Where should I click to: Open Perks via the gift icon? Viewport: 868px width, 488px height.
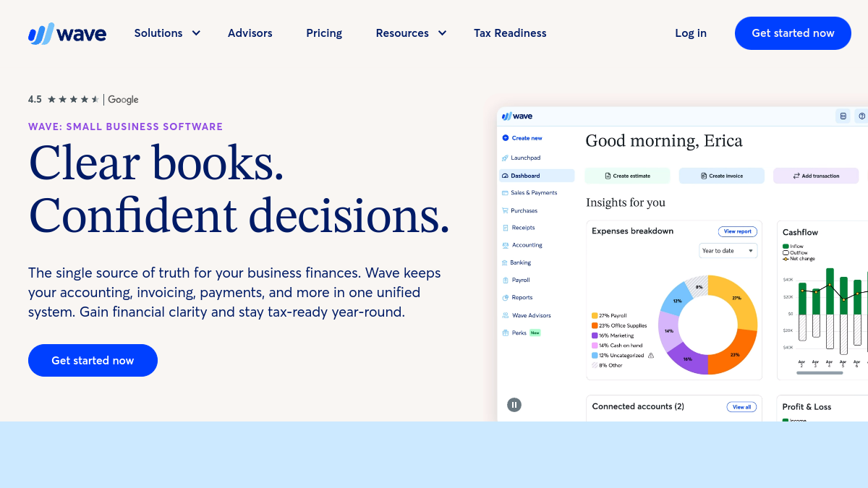[x=505, y=333]
